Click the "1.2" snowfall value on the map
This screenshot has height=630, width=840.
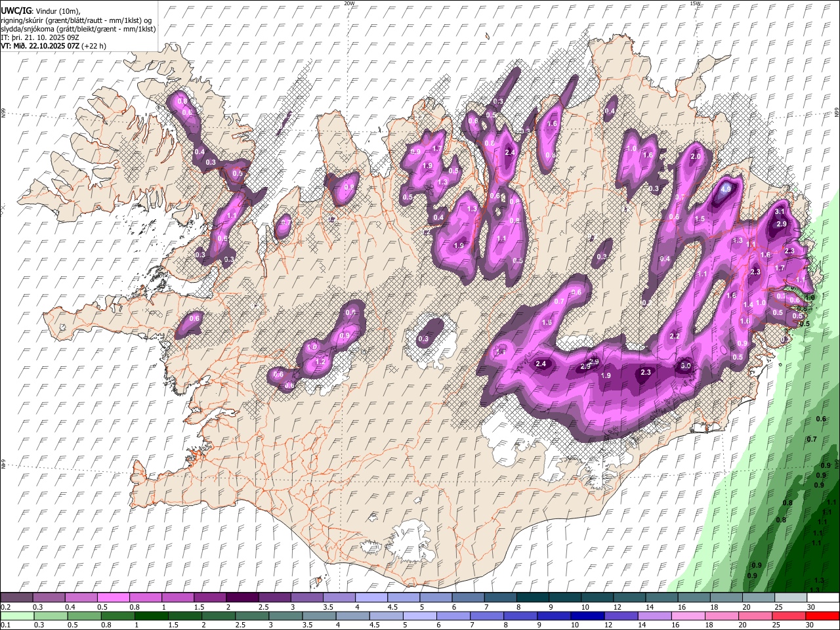(x=321, y=362)
